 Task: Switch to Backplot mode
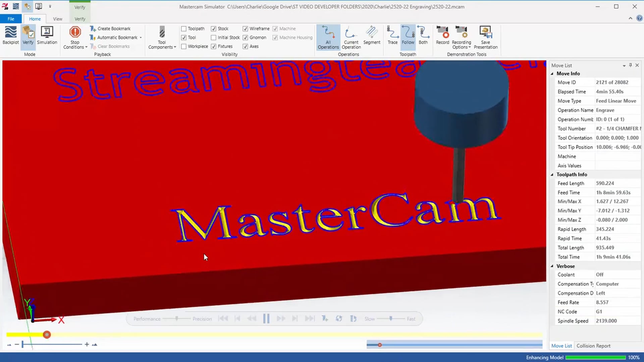(x=11, y=36)
